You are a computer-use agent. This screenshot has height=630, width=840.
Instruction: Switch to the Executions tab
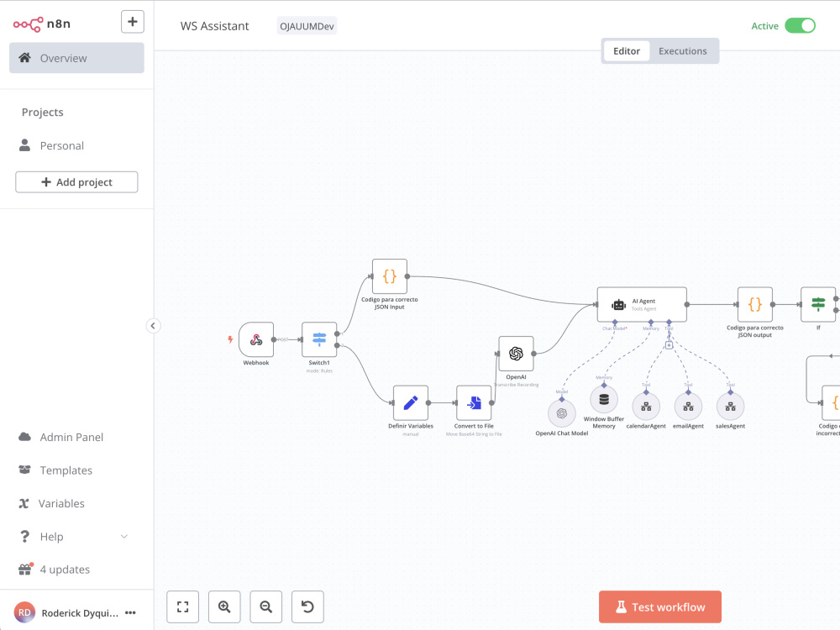682,51
